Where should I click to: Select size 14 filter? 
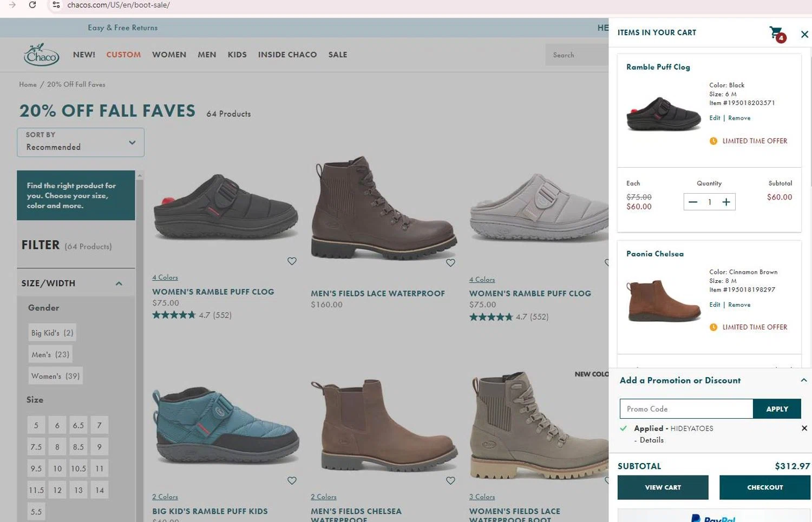[100, 490]
